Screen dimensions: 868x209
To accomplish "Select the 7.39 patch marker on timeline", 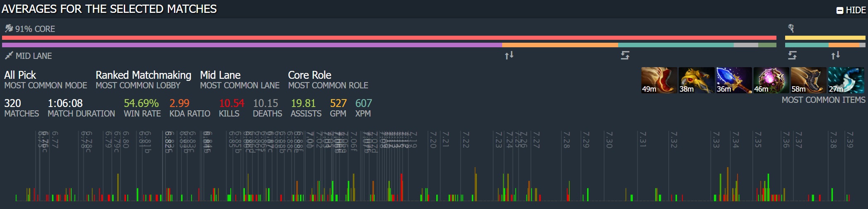I will coord(850,140).
